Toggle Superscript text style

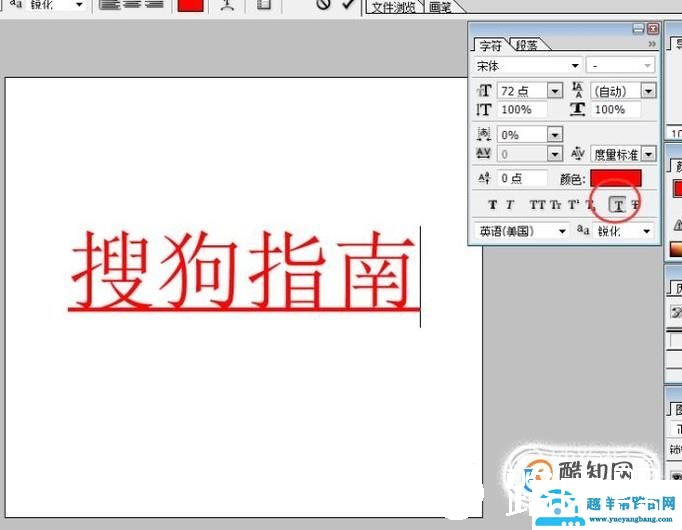[574, 204]
